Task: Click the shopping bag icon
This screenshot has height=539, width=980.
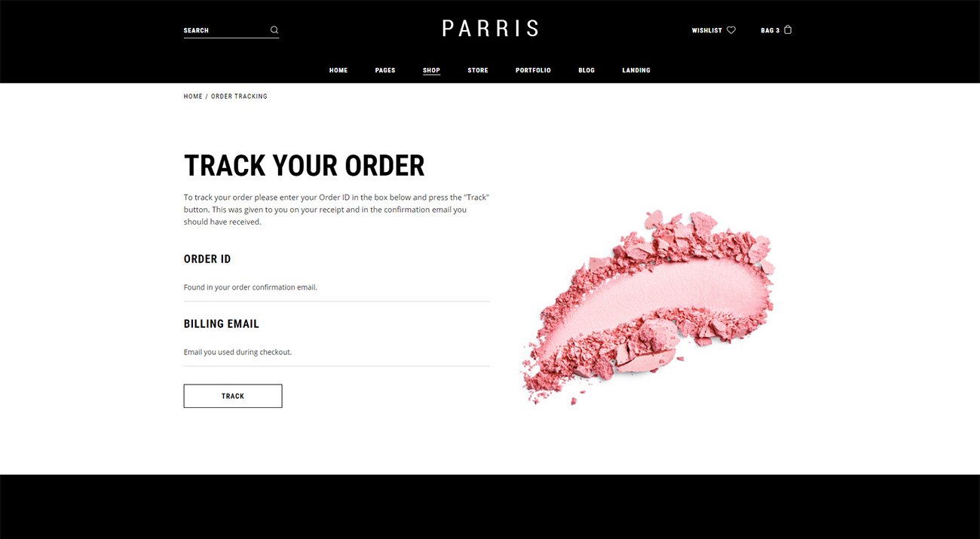Action: pyautogui.click(x=788, y=30)
